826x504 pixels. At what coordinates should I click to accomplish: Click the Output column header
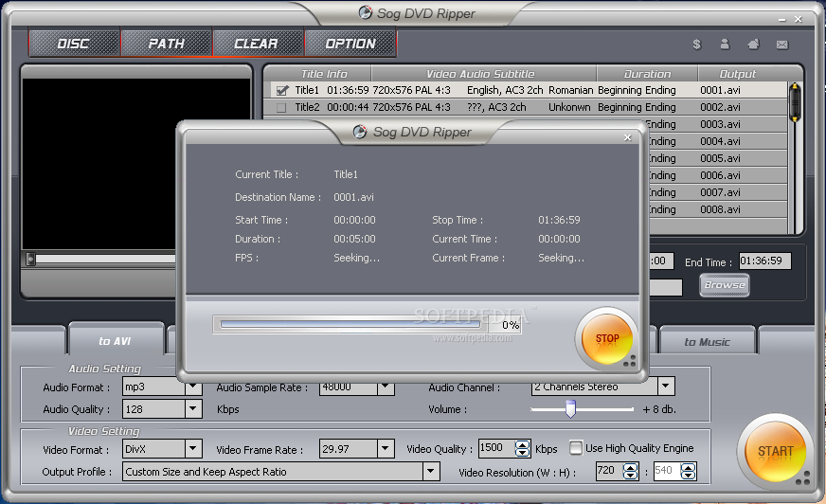click(738, 74)
